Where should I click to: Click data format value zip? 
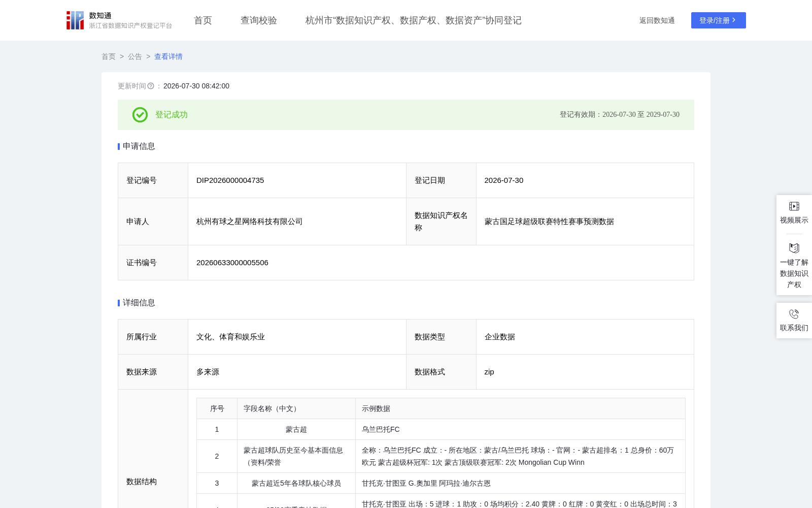tap(489, 372)
